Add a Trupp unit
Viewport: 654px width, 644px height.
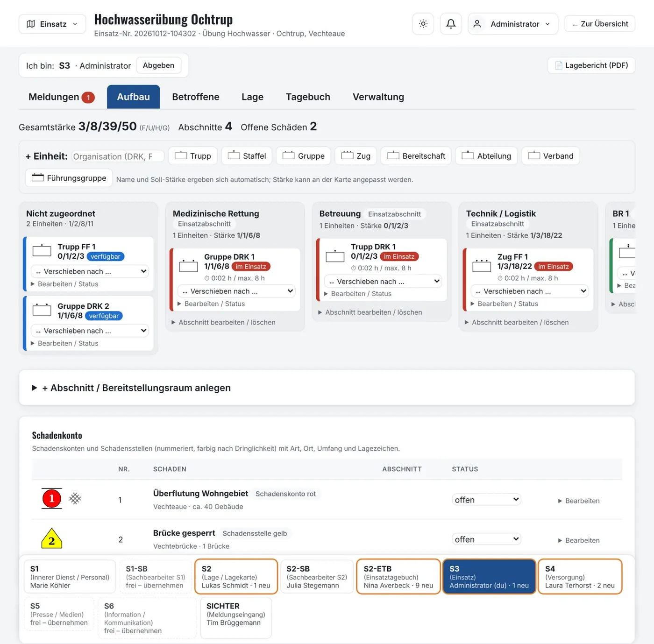(x=193, y=156)
